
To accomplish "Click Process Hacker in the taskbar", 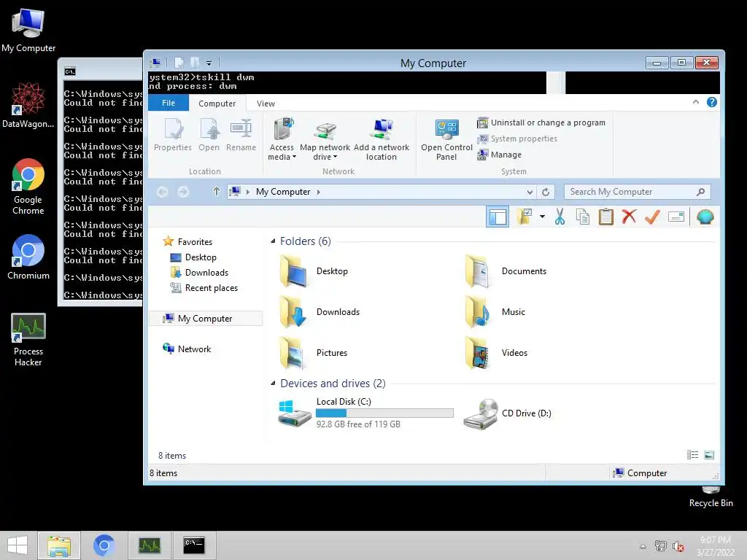I will point(149,545).
